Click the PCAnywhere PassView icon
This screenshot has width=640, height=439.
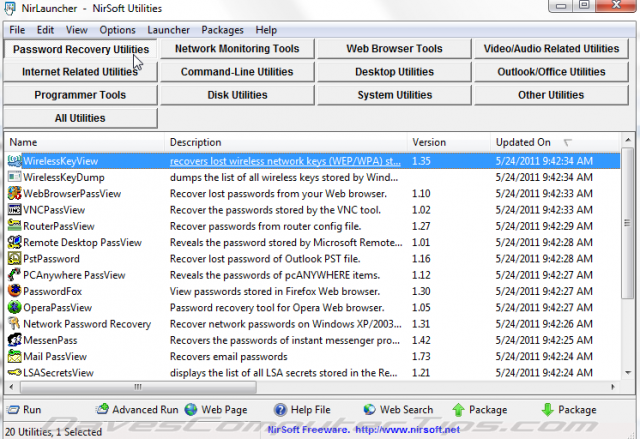[14, 275]
